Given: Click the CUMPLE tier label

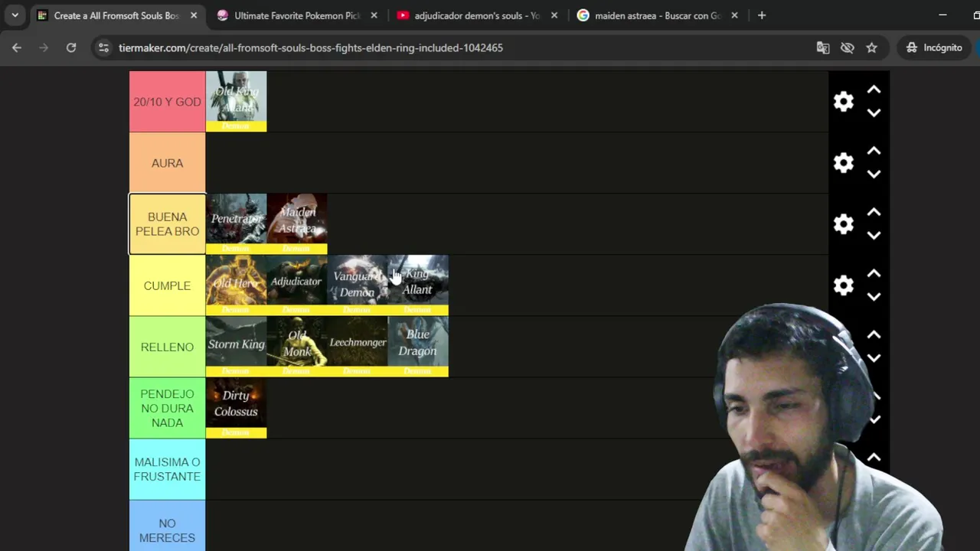Looking at the screenshot, I should click(x=167, y=285).
